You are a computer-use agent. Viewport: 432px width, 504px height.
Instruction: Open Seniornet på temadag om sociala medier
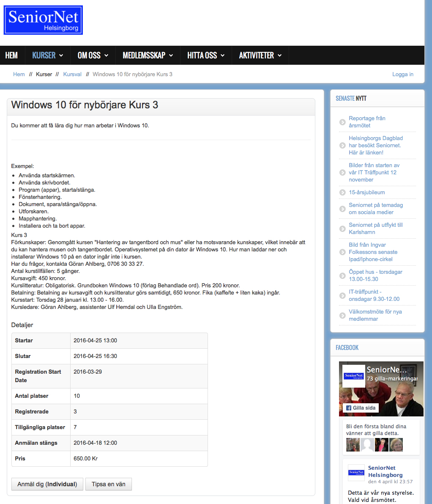(x=376, y=209)
